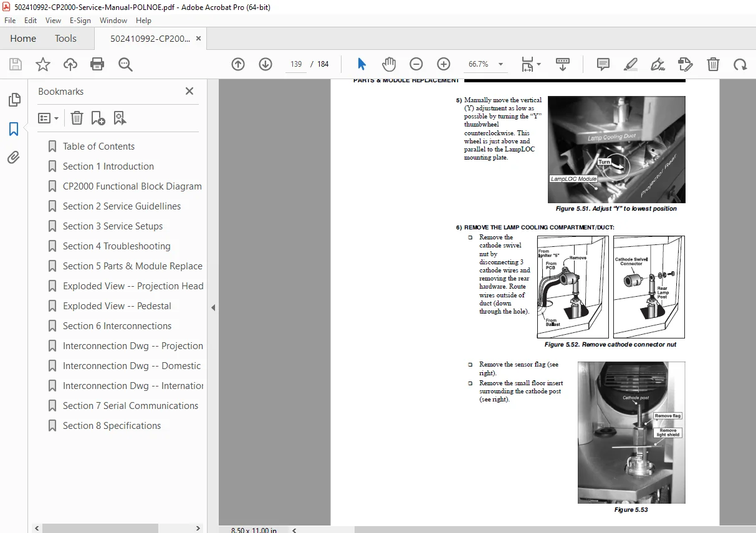Activate the Hand pan tool
This screenshot has width=756, height=533.
click(389, 64)
